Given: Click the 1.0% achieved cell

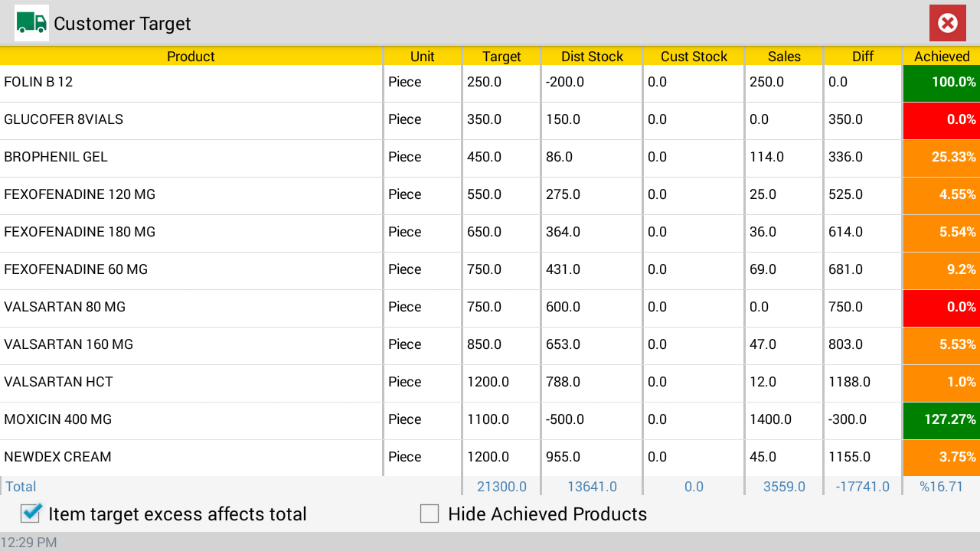Looking at the screenshot, I should tap(942, 383).
